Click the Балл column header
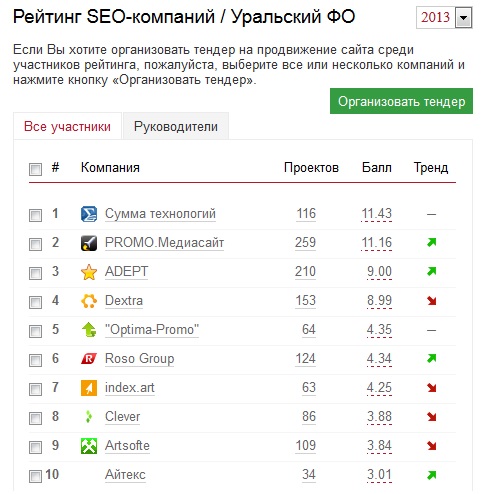488x494 pixels. [x=377, y=167]
